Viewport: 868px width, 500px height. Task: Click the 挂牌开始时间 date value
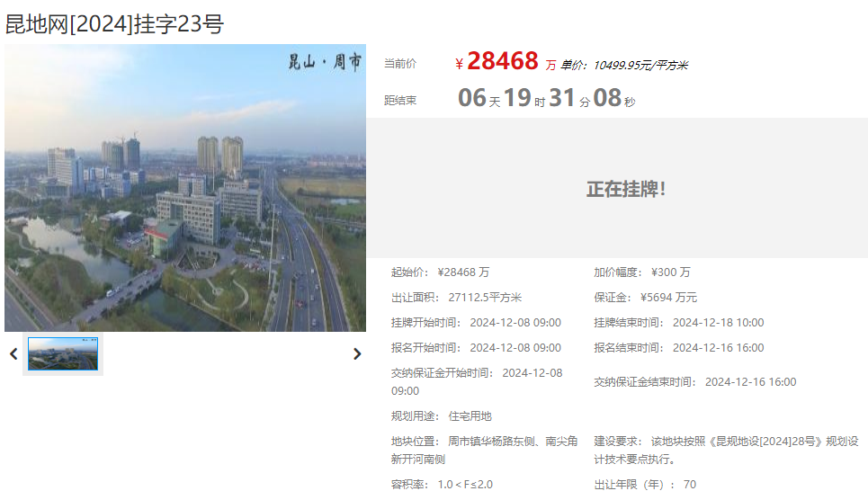pos(515,323)
